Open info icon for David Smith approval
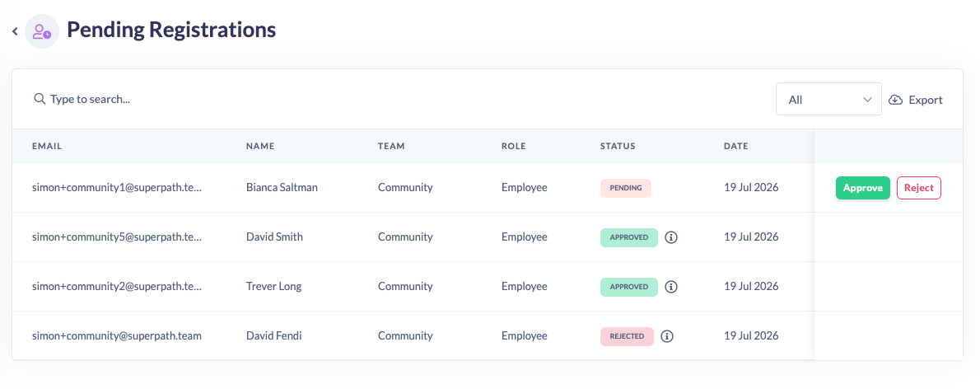Image resolution: width=980 pixels, height=389 pixels. coord(671,237)
